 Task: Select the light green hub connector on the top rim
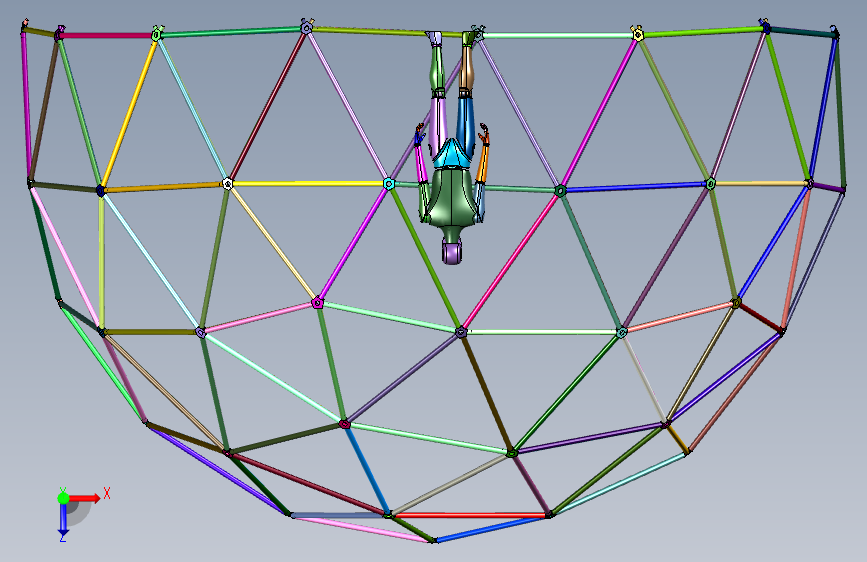pos(157,34)
